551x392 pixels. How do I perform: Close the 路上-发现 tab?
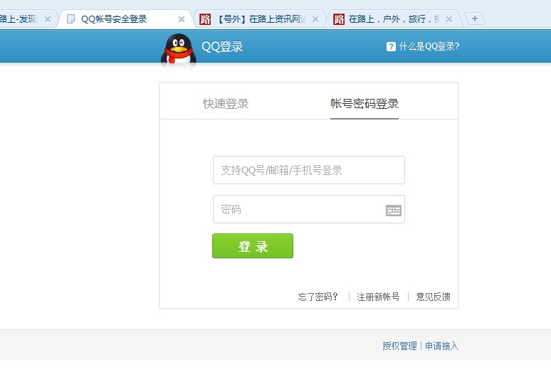48,19
